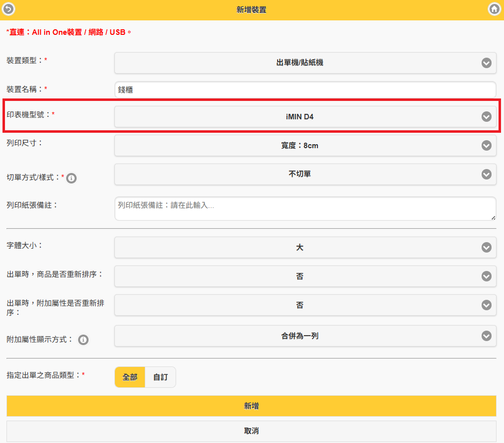Click info icon beside 附加屬性顯示方式 label
This screenshot has width=504, height=443.
(84, 340)
